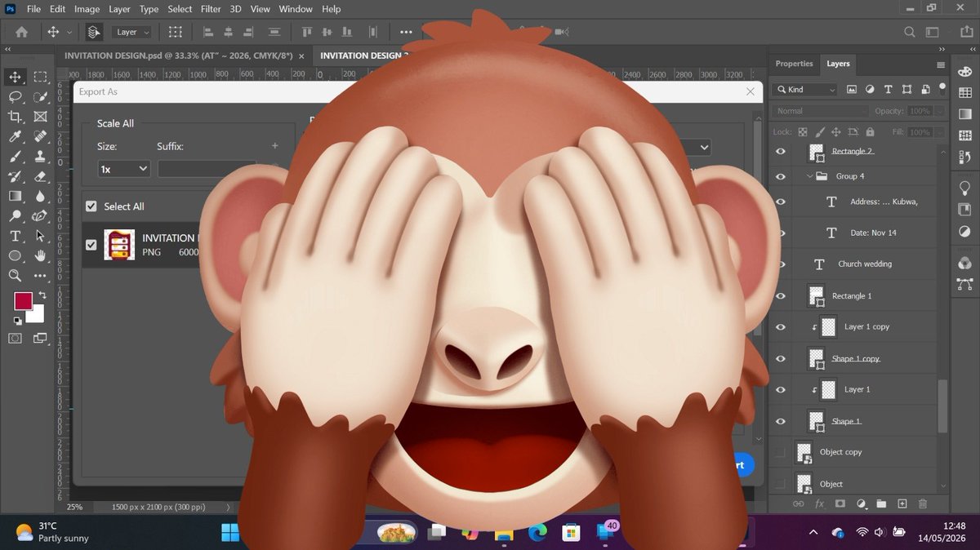This screenshot has height=550, width=980.
Task: Hide the Shape 1 copy layer
Action: (781, 358)
